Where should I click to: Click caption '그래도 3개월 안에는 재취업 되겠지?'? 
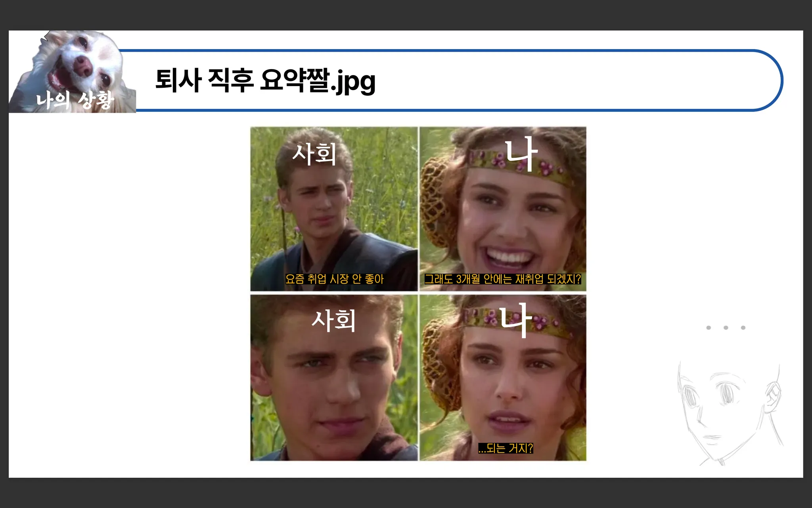point(503,279)
